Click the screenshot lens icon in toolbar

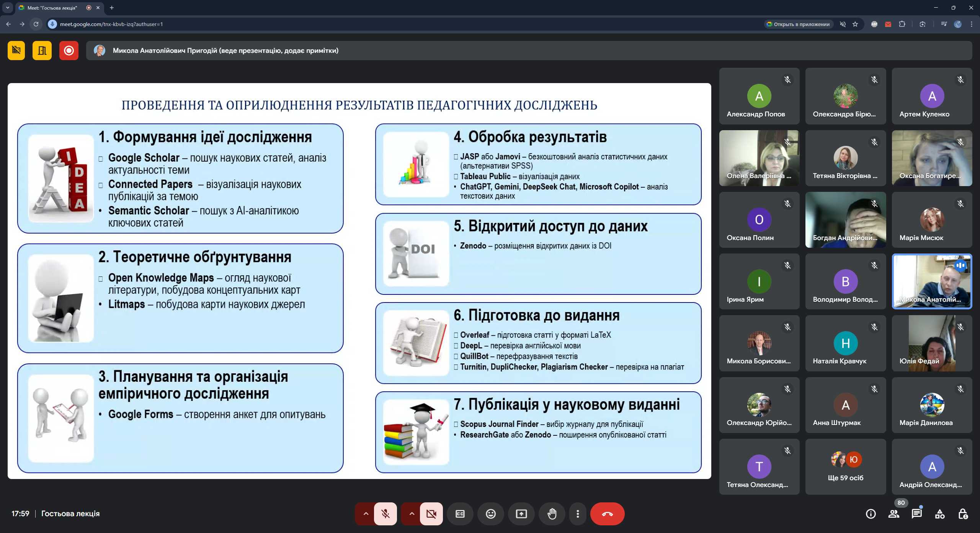[x=923, y=24]
